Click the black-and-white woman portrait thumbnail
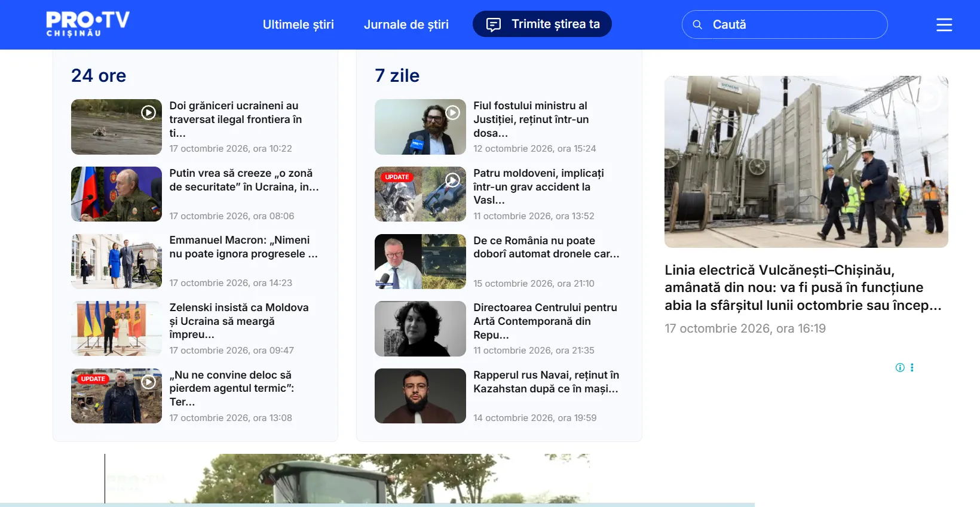The width and height of the screenshot is (980, 507). coord(420,328)
